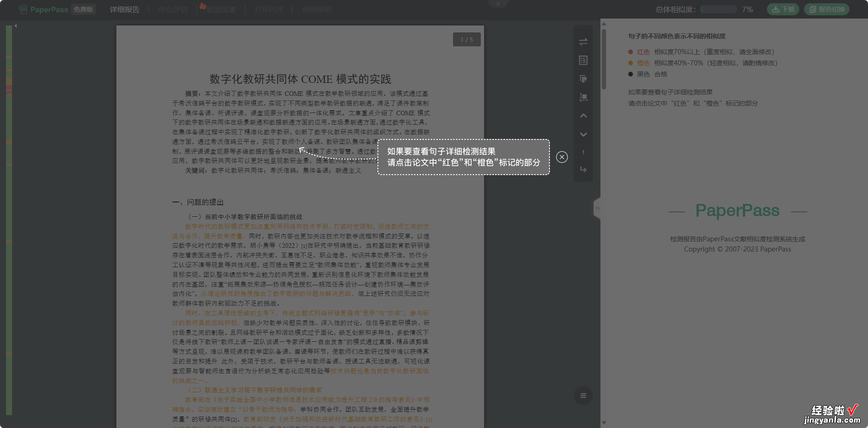This screenshot has width=868, height=428.
Task: Open the round hamburger menu button
Action: [x=583, y=396]
